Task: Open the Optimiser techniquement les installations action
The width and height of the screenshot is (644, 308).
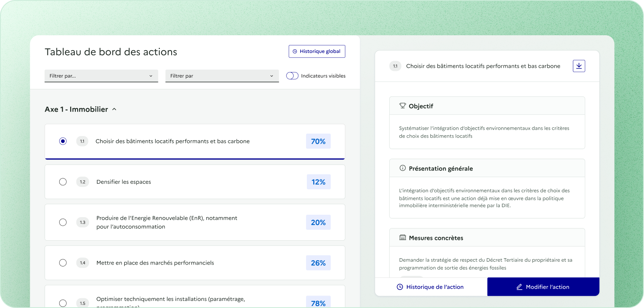Action: (x=171, y=299)
